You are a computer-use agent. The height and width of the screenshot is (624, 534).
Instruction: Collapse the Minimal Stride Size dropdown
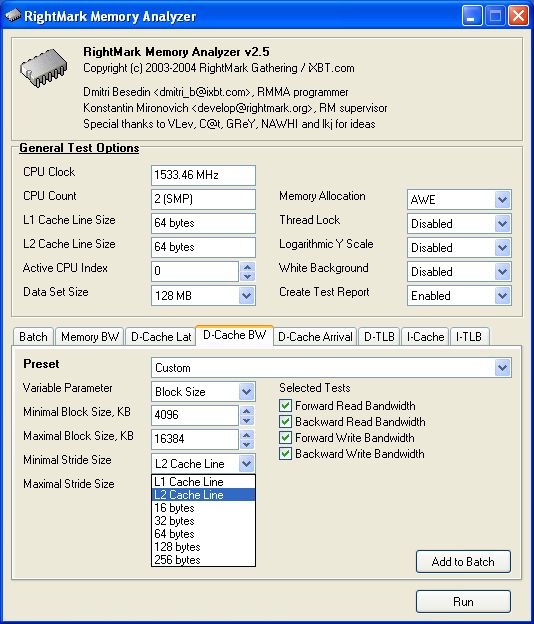click(247, 463)
